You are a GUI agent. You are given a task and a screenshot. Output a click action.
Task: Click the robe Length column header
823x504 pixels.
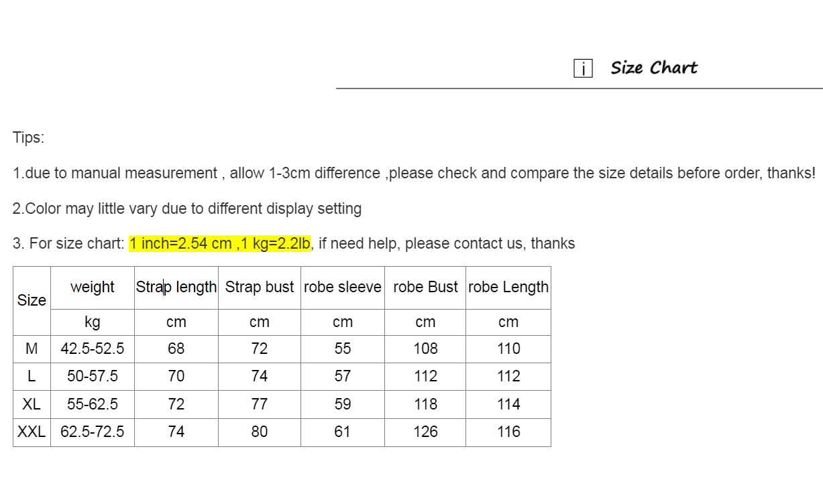pos(508,287)
